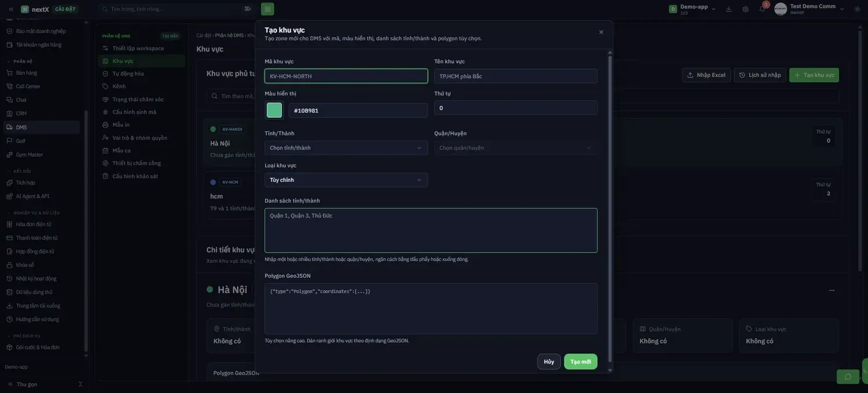Click the Phân hệ DMS breadcrumb link
The image size is (868, 393).
[x=229, y=35]
